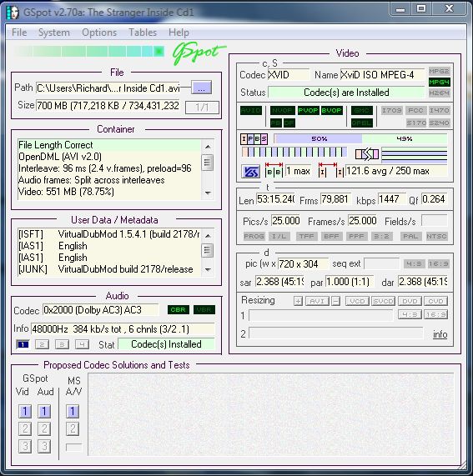The width and height of the screenshot is (473, 476).
Task: Click the VBS analysis icon button
Action: click(x=250, y=172)
